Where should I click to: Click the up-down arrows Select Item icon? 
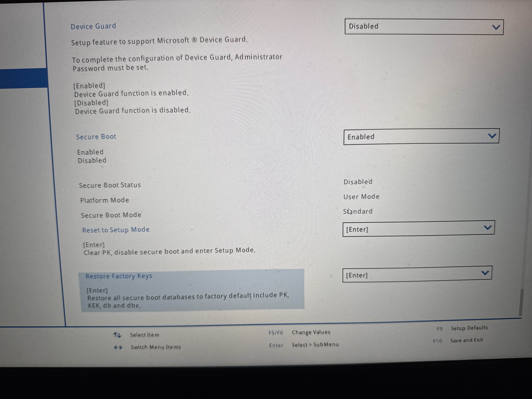(x=117, y=334)
